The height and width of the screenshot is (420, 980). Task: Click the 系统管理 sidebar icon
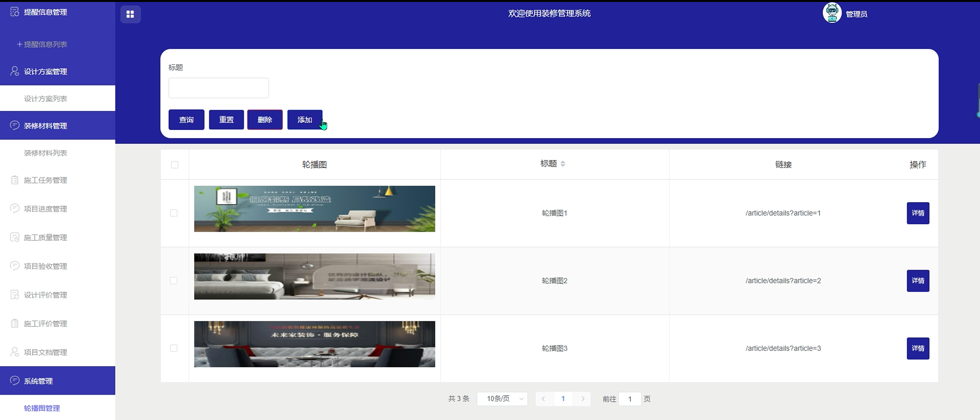point(14,380)
